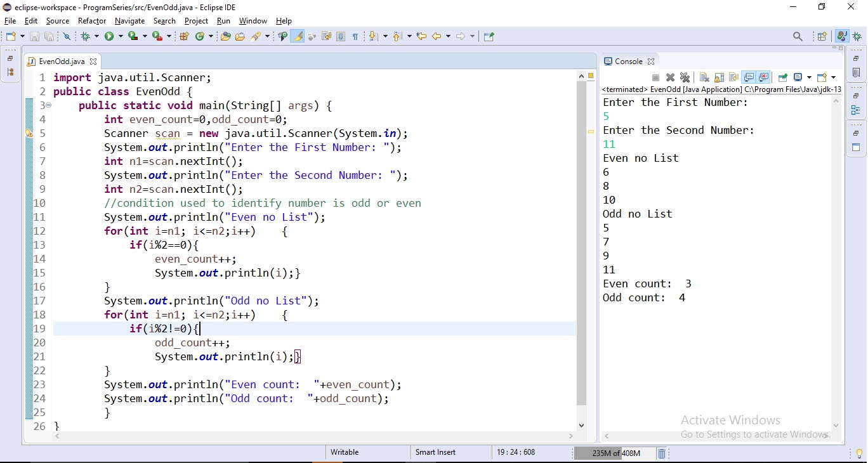
Task: Expand the New wizard dropdown arrow
Action: pos(22,36)
